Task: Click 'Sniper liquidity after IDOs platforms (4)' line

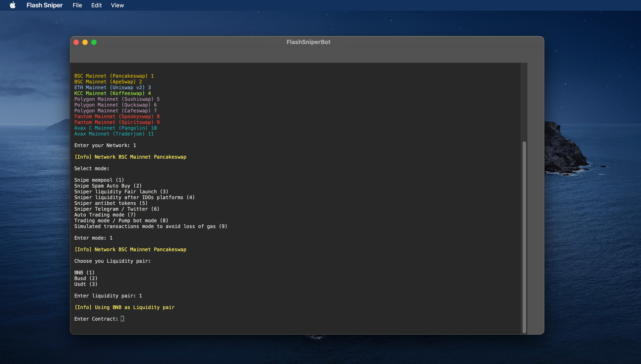Action: pyautogui.click(x=134, y=197)
